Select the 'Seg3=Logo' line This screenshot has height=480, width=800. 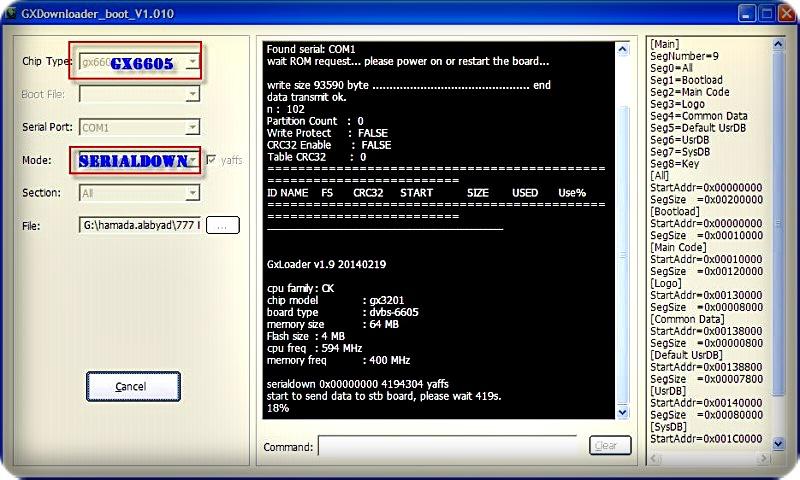tap(677, 104)
